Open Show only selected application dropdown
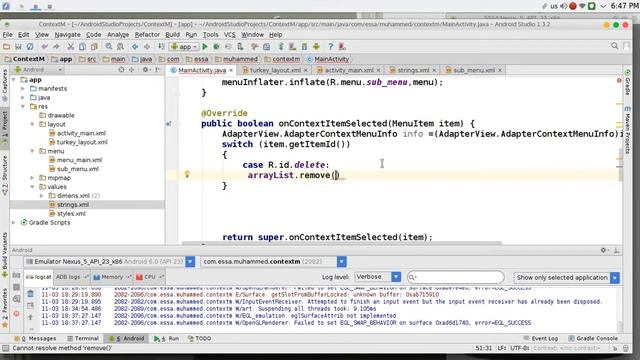The width and height of the screenshot is (640, 360). coord(567,278)
